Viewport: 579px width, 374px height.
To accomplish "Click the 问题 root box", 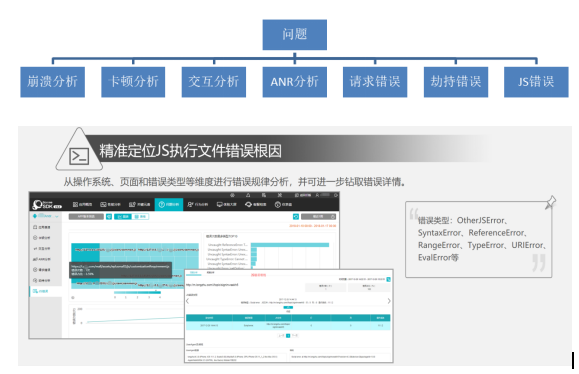I will click(x=294, y=35).
